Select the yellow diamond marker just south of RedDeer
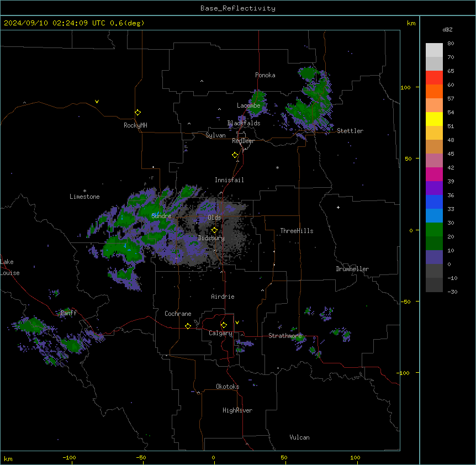This screenshot has width=476, height=465. click(x=235, y=155)
